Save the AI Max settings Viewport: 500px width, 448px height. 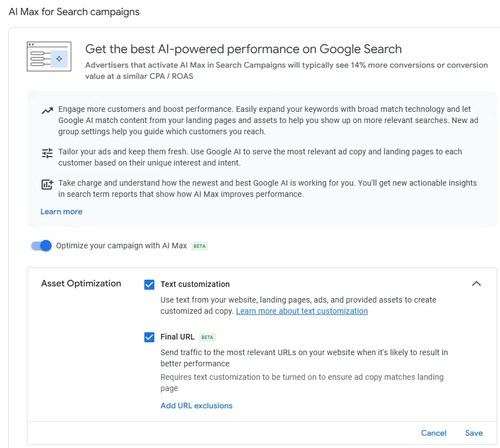474,433
